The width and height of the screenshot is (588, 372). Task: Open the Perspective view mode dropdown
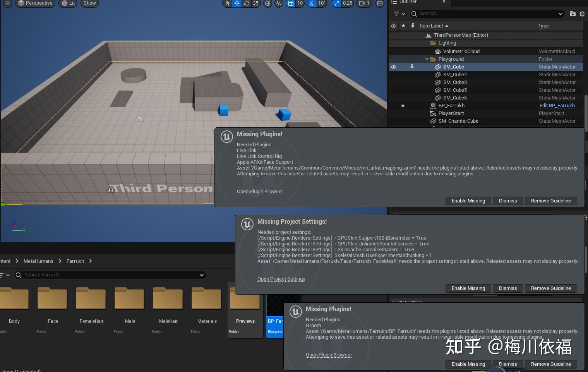click(x=35, y=3)
